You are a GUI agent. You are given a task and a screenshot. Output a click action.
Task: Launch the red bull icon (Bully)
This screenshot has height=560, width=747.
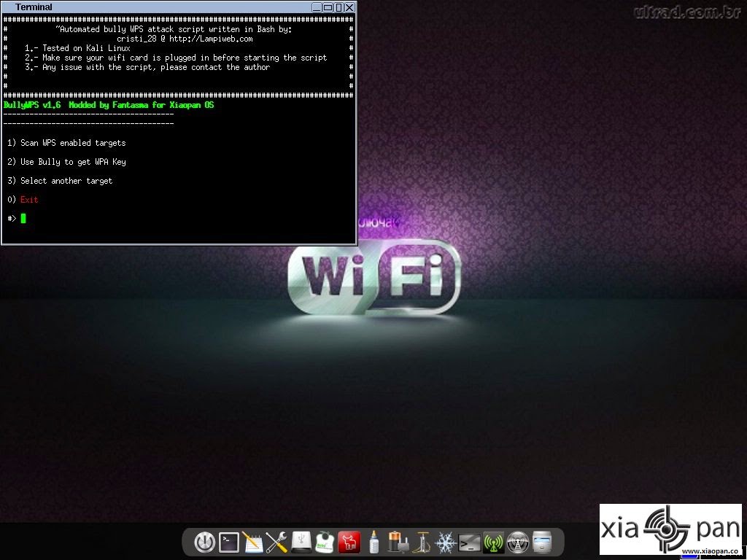[349, 542]
